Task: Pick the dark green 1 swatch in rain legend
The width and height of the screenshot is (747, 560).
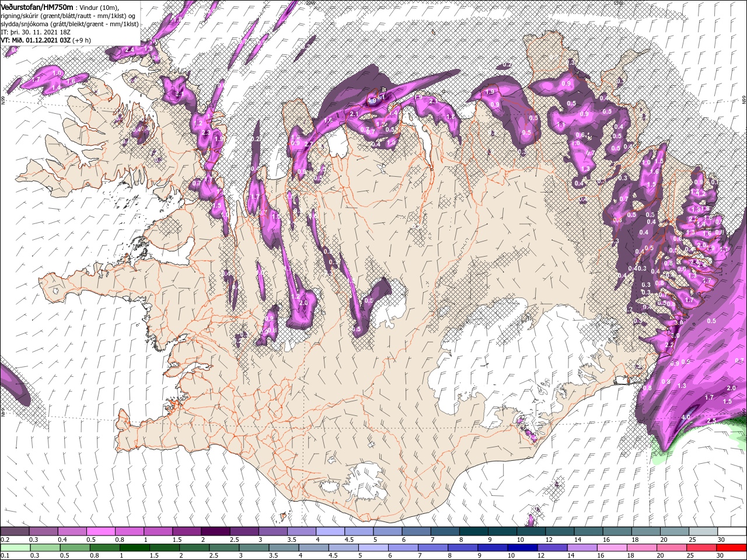Action: (134, 547)
